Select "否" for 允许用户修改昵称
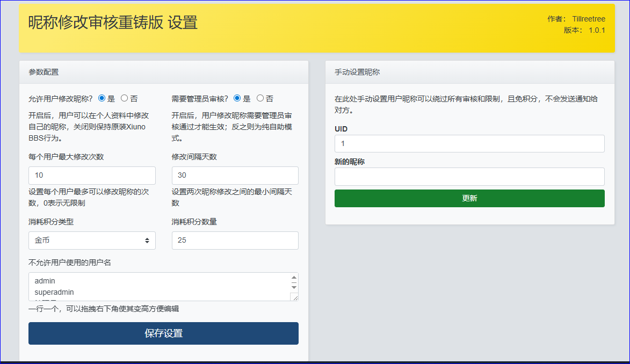 (x=125, y=98)
